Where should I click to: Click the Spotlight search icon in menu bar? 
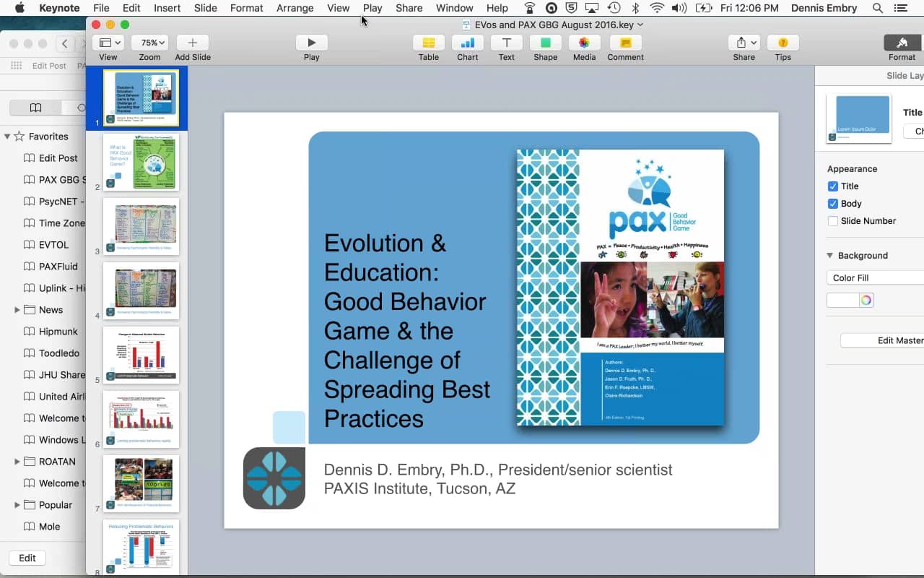point(878,8)
